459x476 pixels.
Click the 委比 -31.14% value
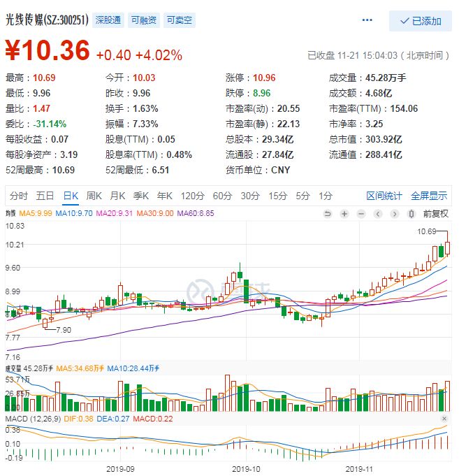[x=50, y=124]
